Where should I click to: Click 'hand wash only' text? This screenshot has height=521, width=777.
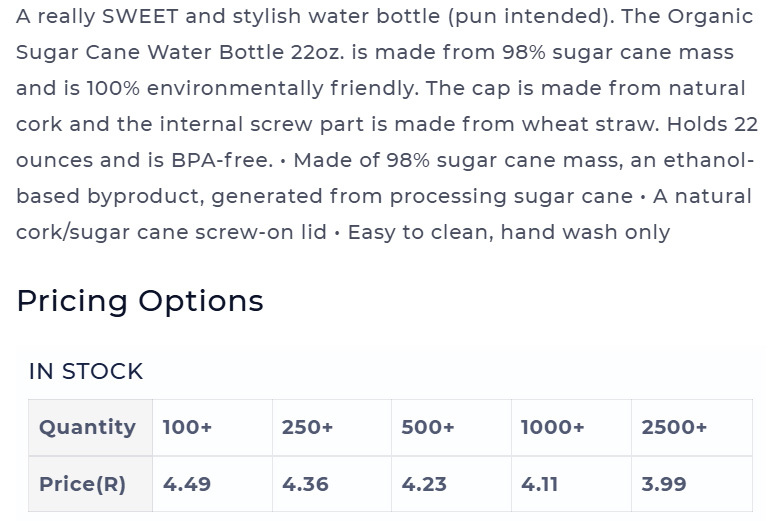click(x=585, y=232)
